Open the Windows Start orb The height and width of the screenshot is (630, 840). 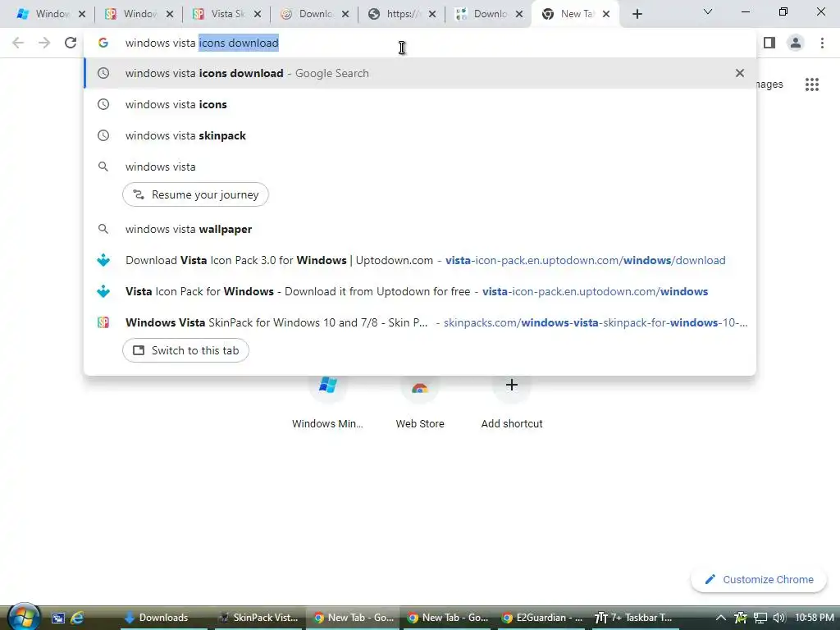pos(24,617)
